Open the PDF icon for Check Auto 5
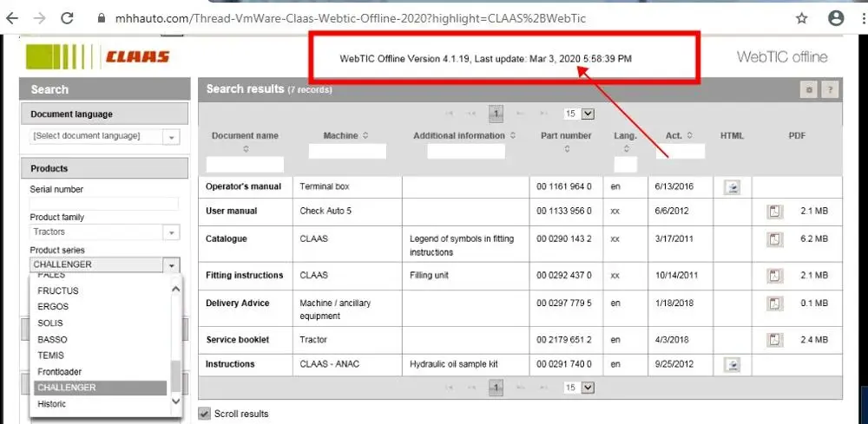868x424 pixels. click(775, 212)
